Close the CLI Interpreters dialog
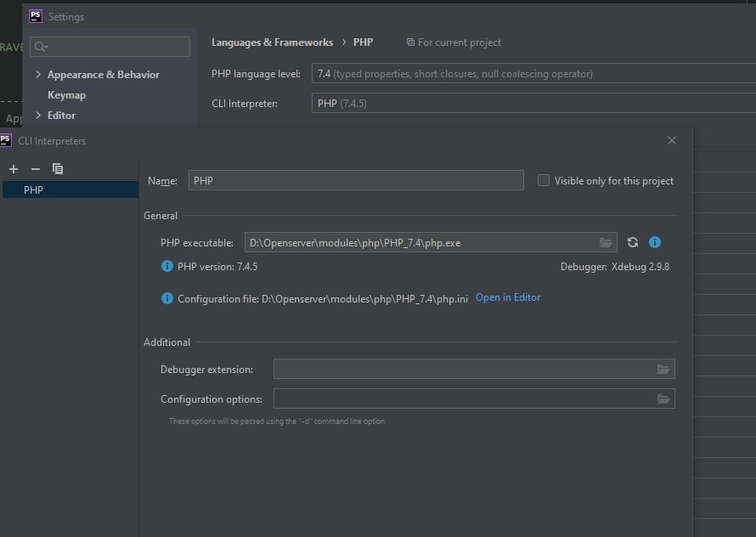Viewport: 756px width, 537px height. click(672, 140)
